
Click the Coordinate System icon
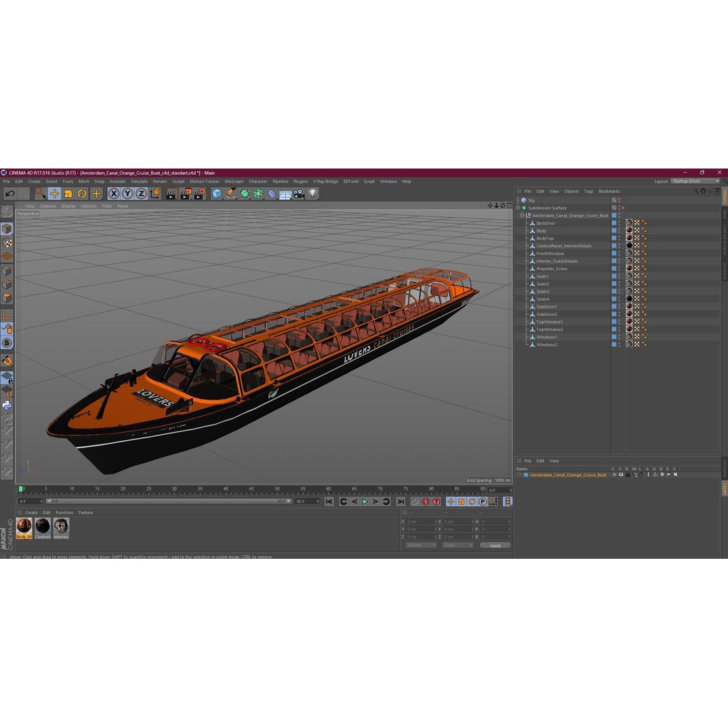155,193
